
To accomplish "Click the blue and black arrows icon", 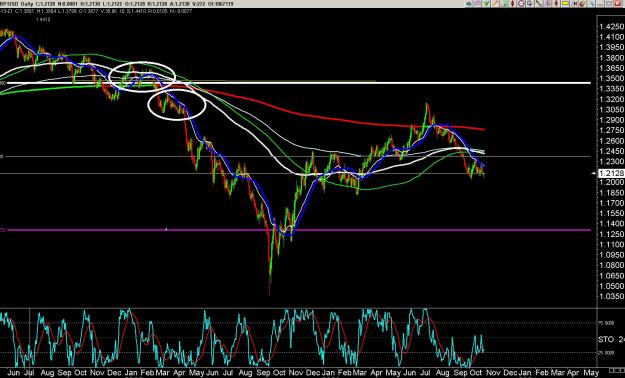I will pos(574,4).
